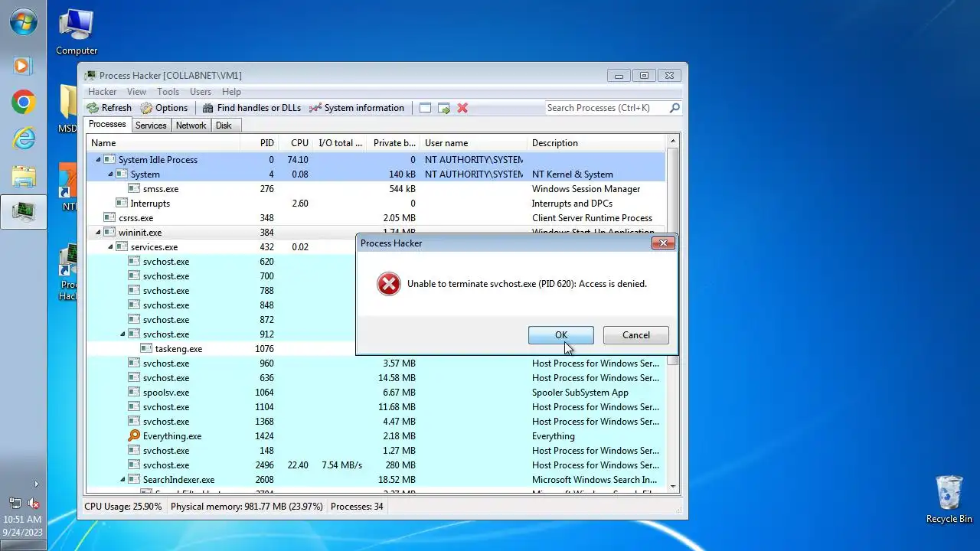
Task: Collapse the services.exe tree node
Action: (x=110, y=247)
